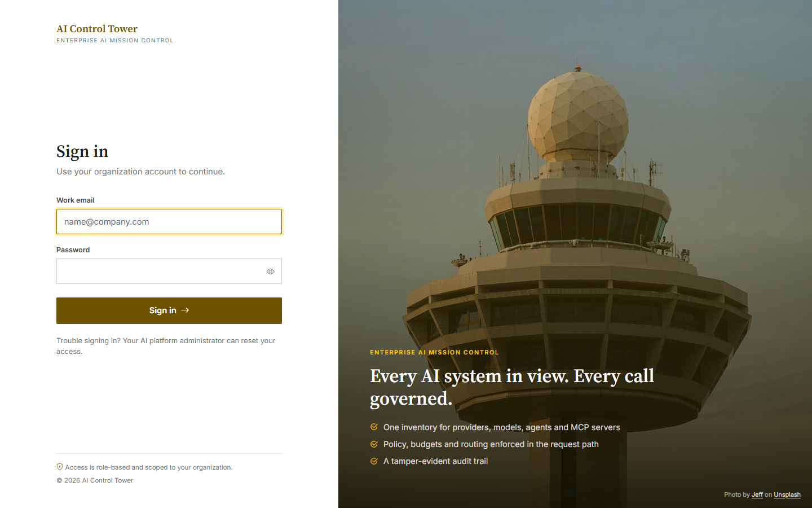The height and width of the screenshot is (508, 812).
Task: Click the shield icon beside role-based access note
Action: click(x=60, y=467)
